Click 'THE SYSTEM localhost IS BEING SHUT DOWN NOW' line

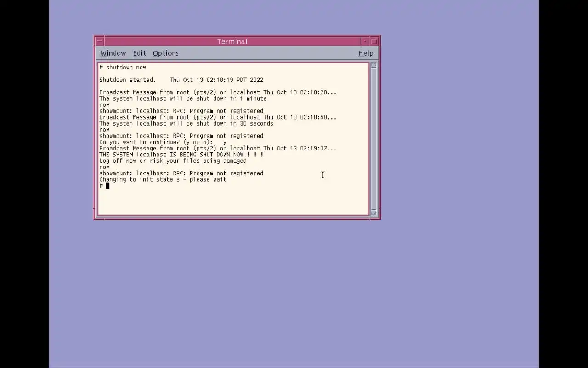(x=181, y=155)
